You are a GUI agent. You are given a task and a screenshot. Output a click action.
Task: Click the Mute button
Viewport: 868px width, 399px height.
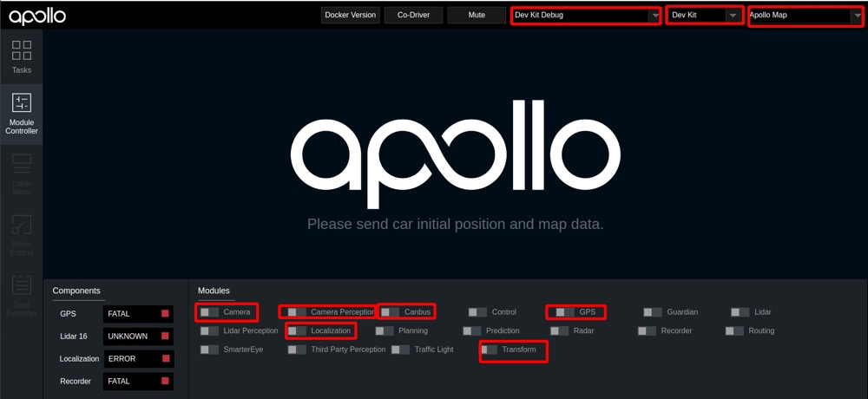pos(477,16)
